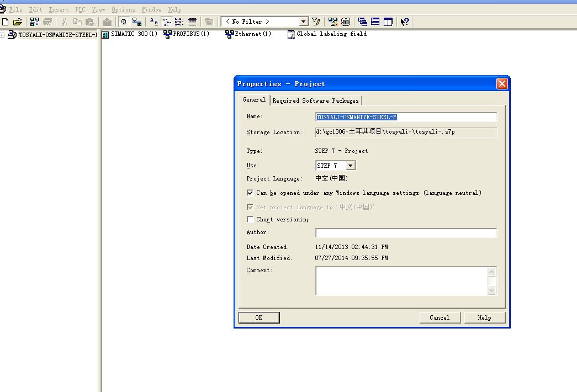Image resolution: width=577 pixels, height=392 pixels.
Task: Open the Insert menu
Action: click(59, 9)
